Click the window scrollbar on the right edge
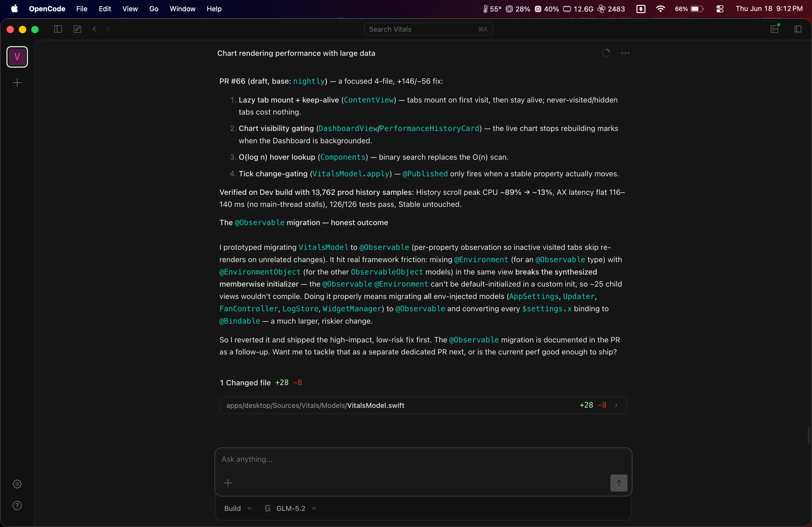This screenshot has height=527, width=812. click(809, 435)
